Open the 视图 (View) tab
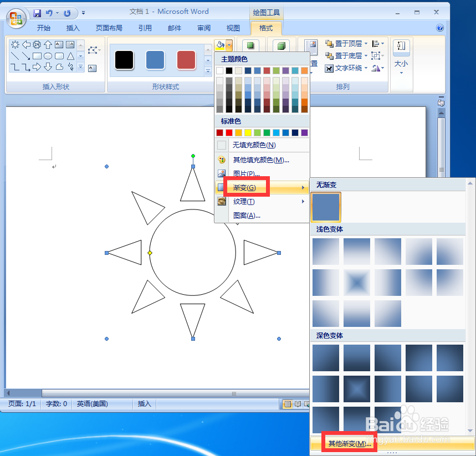476x456 pixels. [233, 28]
